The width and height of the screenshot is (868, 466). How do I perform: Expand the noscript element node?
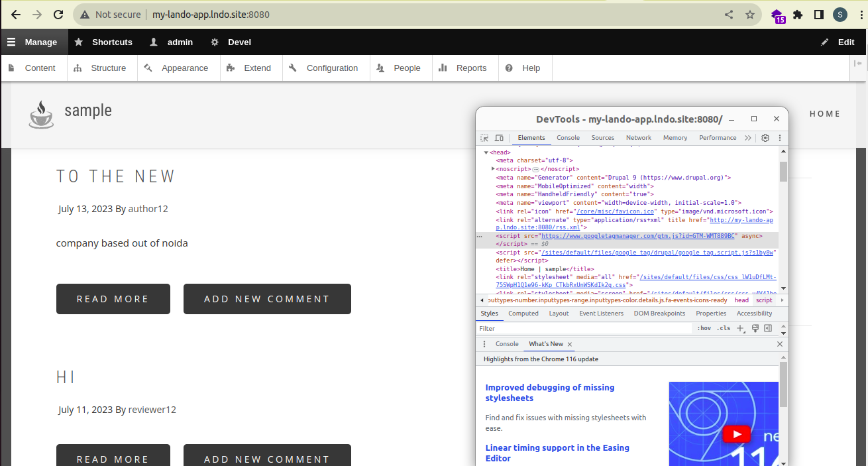point(493,169)
